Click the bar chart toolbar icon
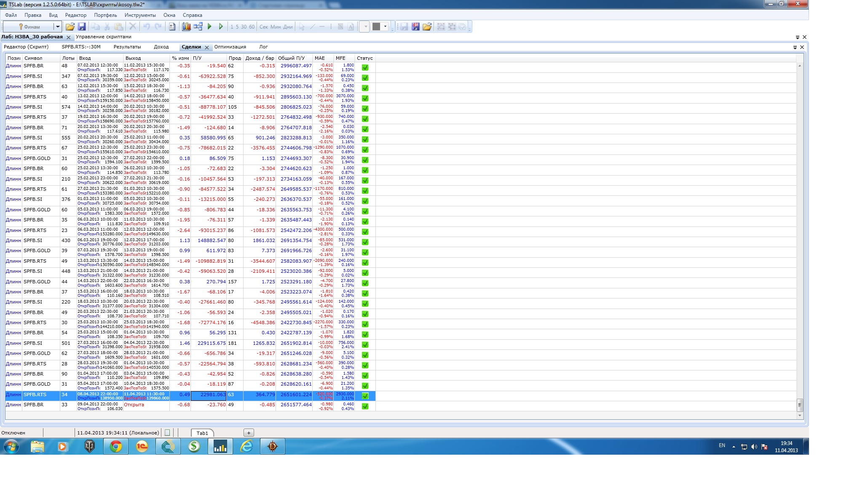 [x=186, y=27]
